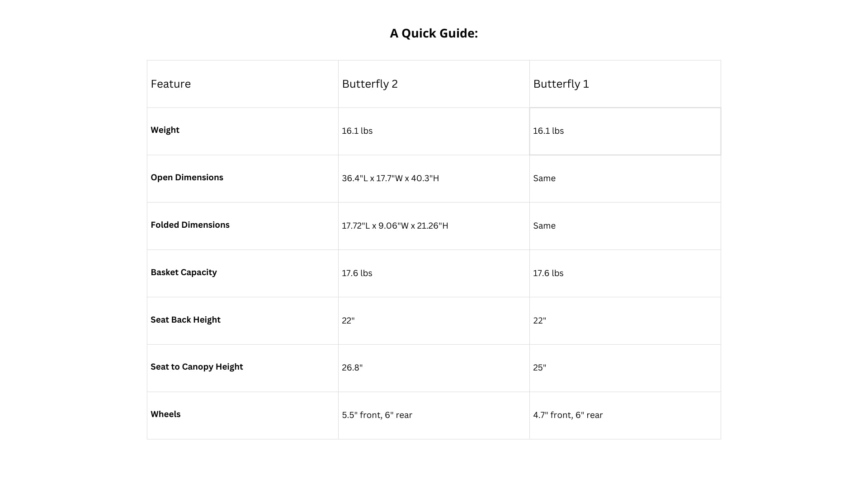Screen dimensions: 868x488
Task: Click the Butterfly 2 column header
Action: [369, 84]
